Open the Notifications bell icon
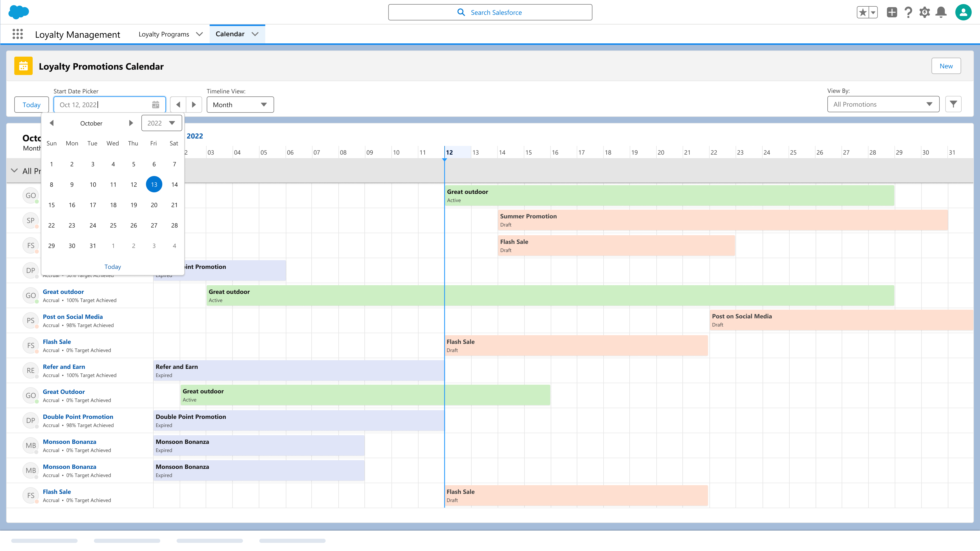 tap(941, 12)
